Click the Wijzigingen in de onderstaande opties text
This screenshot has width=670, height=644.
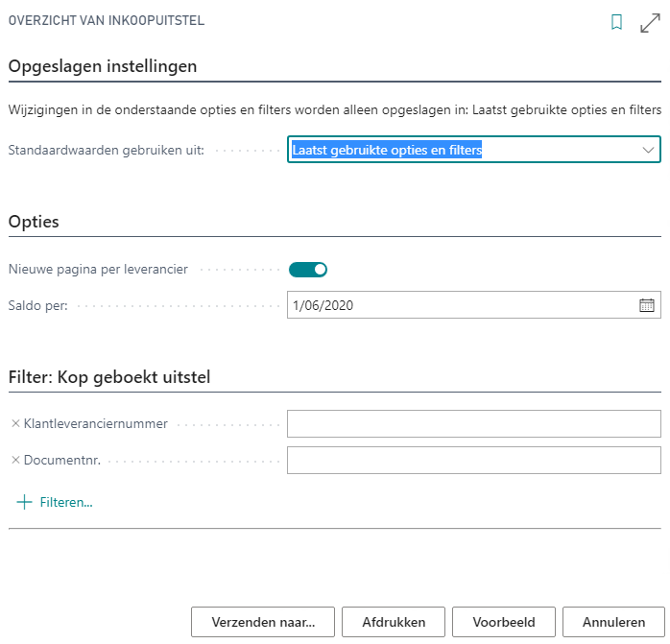click(335, 109)
